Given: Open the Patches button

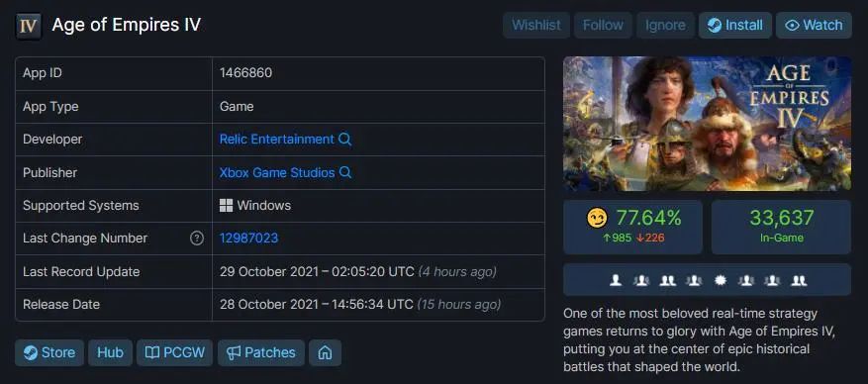Looking at the screenshot, I should (x=260, y=353).
